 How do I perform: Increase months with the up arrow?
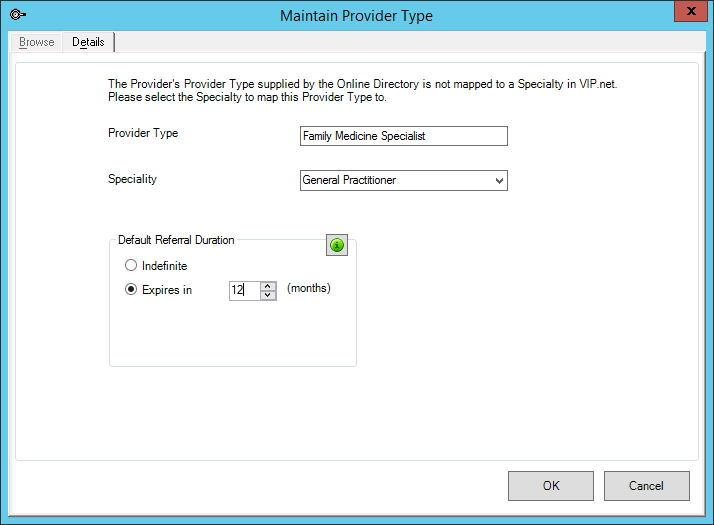tap(268, 286)
